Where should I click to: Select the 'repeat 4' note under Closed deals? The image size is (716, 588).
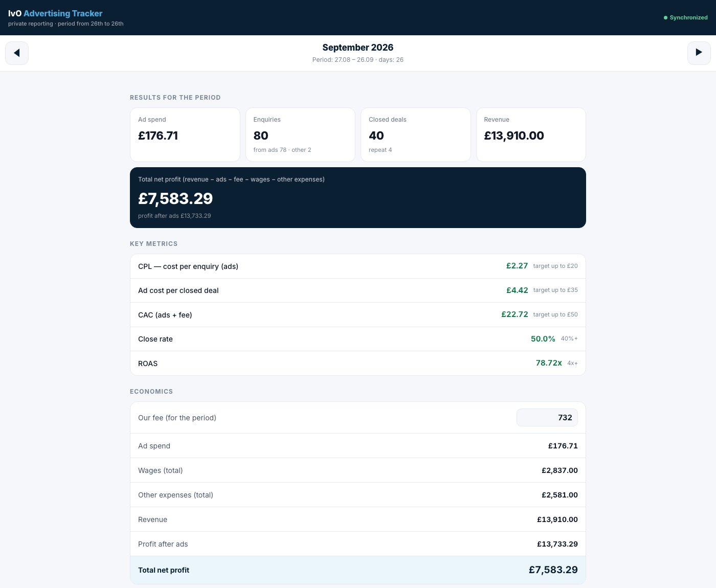click(381, 150)
